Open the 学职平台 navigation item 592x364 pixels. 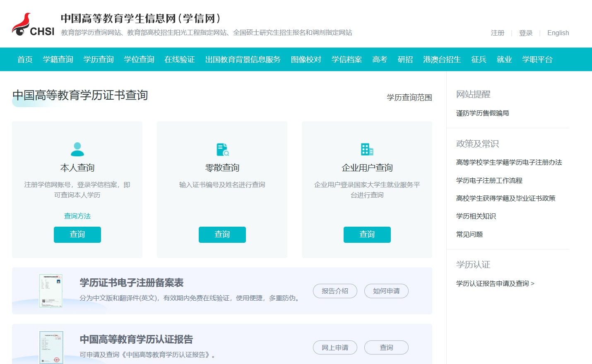pos(537,60)
